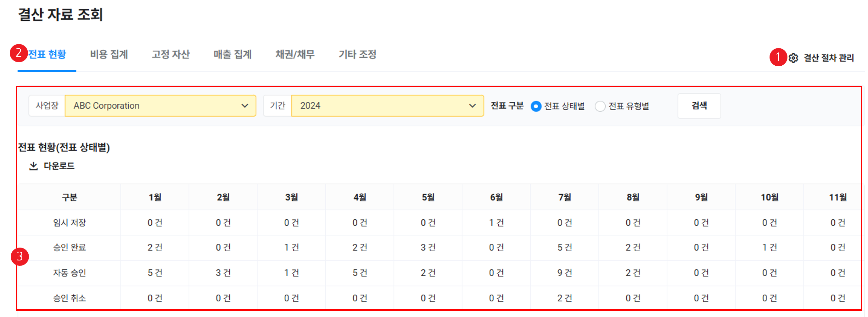Select the 전표 유형별 radio button

pyautogui.click(x=600, y=106)
